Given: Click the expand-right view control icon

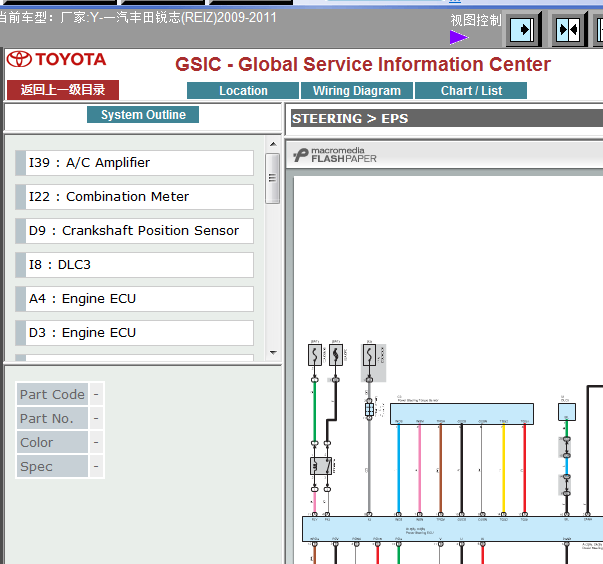Looking at the screenshot, I should click(x=522, y=30).
